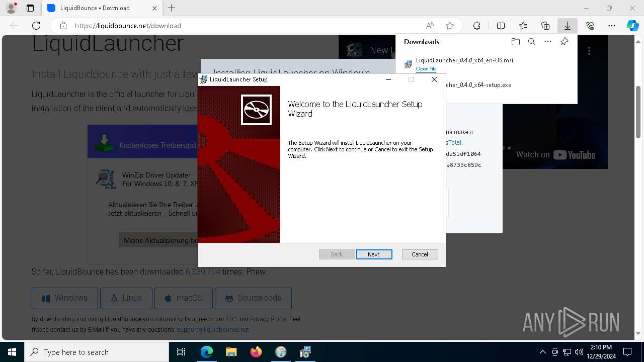Search downloads with magnifier icon
644x362 pixels.
tap(531, 42)
